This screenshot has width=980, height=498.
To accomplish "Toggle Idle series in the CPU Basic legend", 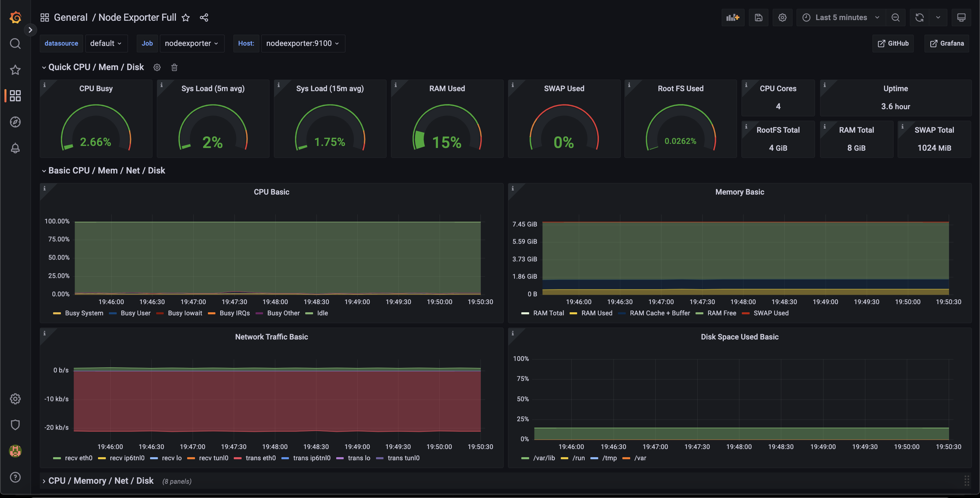I will pos(322,313).
